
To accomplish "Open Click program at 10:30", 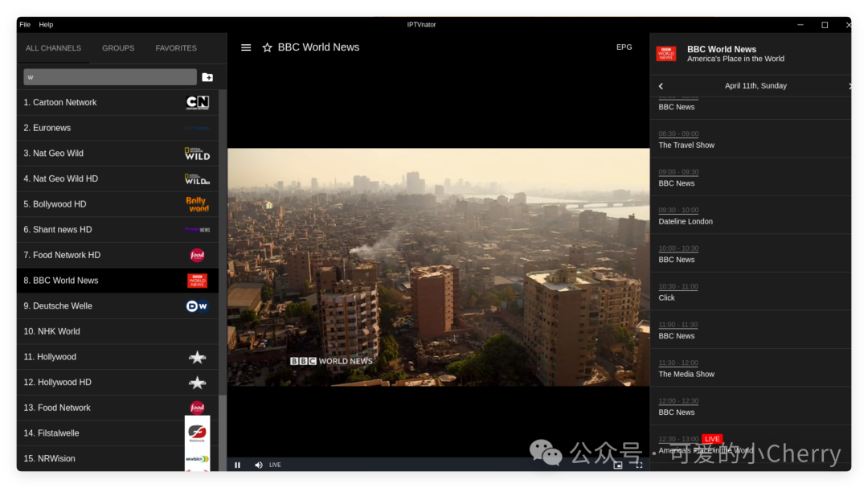I will pyautogui.click(x=750, y=292).
